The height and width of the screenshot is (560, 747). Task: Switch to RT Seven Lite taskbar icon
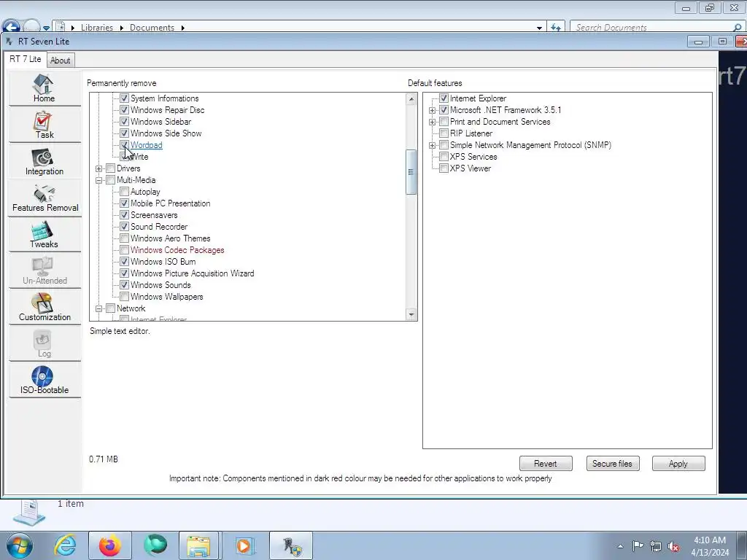click(x=291, y=545)
